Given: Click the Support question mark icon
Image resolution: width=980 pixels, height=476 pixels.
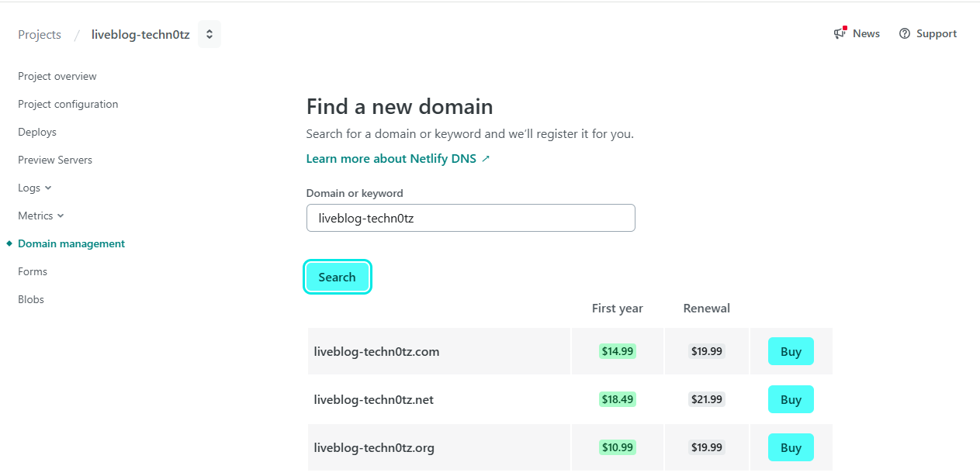Looking at the screenshot, I should 904,33.
